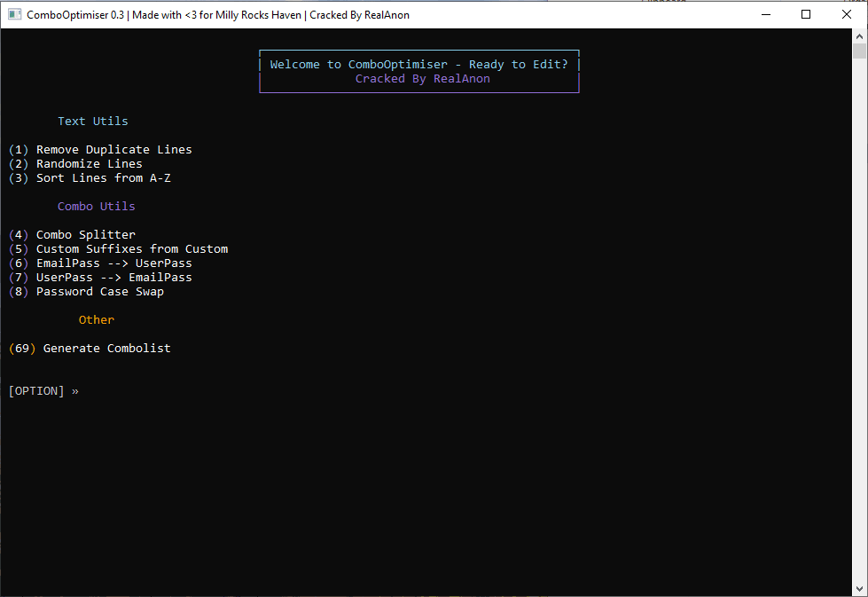This screenshot has height=597, width=868.
Task: Select option 8 Password Case Swap
Action: pos(86,291)
